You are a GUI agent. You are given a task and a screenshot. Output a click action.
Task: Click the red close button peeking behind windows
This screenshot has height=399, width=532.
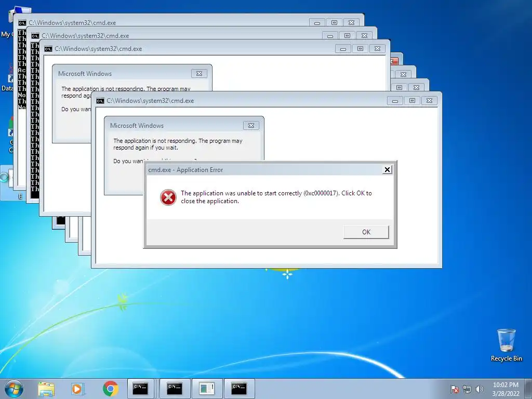click(394, 61)
